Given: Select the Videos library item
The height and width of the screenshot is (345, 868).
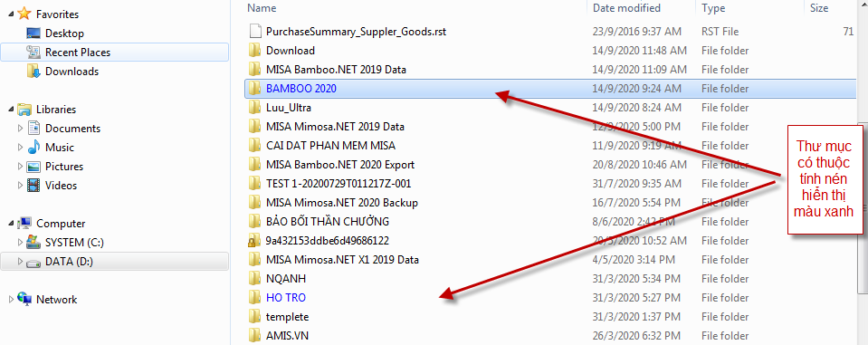Looking at the screenshot, I should coord(61,186).
